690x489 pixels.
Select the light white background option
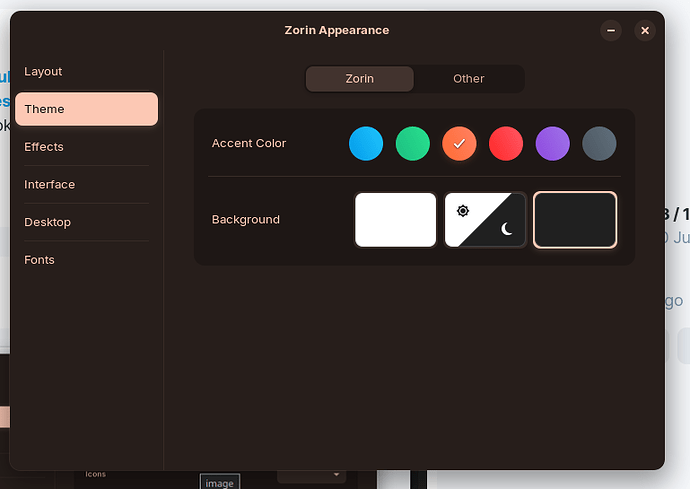(x=396, y=220)
